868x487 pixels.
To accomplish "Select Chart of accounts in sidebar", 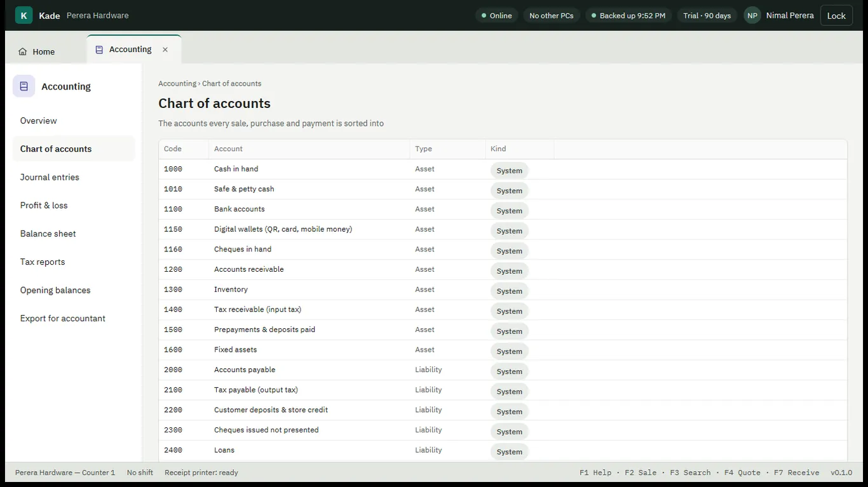I will point(74,149).
